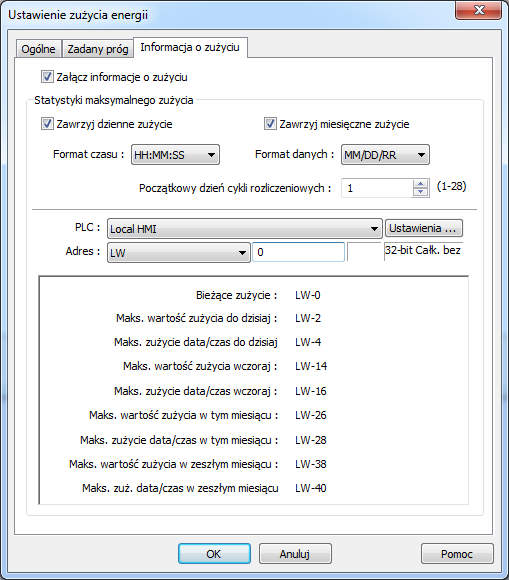Select the Informacja o zużyciu tab

click(x=190, y=47)
